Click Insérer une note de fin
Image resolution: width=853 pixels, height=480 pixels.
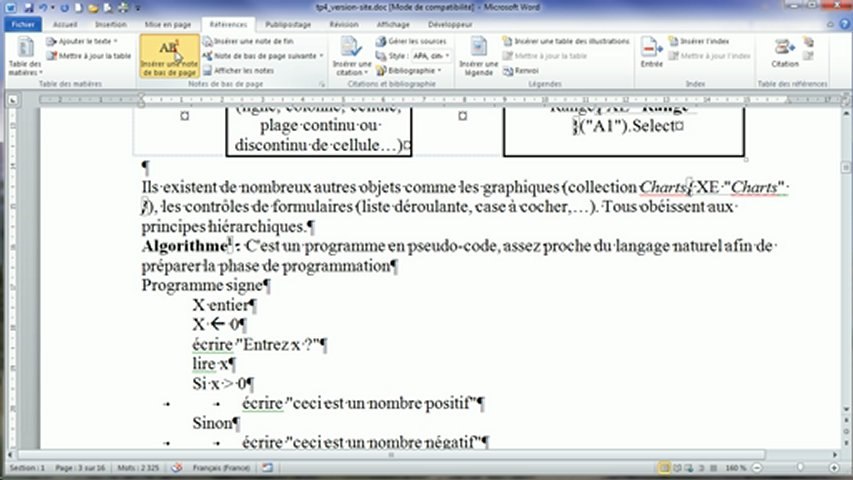pyautogui.click(x=248, y=41)
